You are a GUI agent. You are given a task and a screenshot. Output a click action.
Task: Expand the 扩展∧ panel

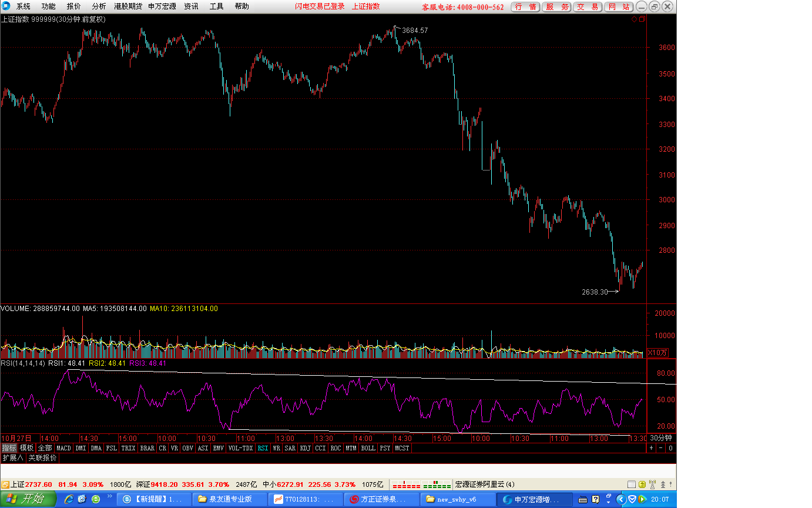pyautogui.click(x=13, y=458)
